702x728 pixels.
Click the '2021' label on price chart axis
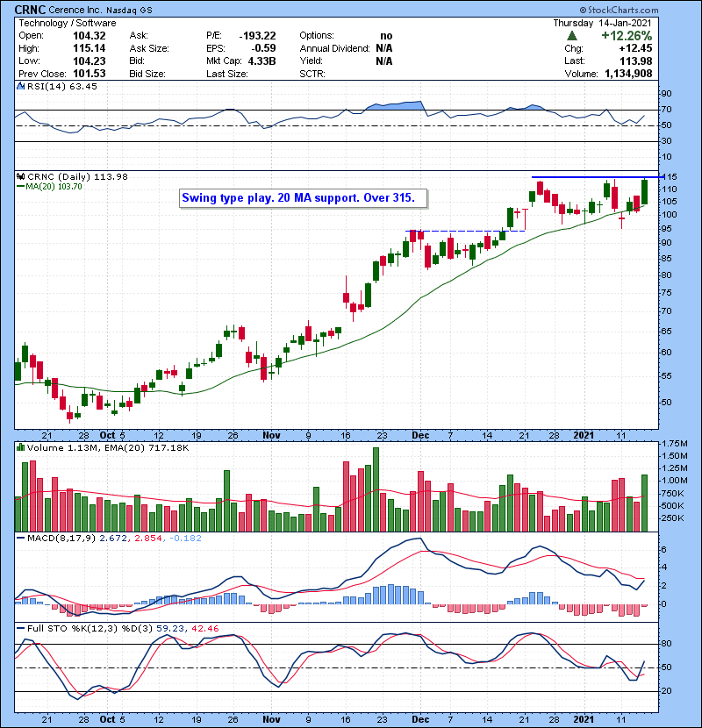pos(584,435)
